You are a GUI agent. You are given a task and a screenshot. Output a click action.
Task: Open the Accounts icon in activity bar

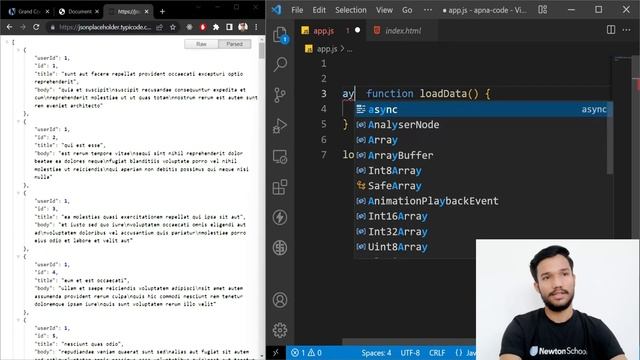point(280,300)
